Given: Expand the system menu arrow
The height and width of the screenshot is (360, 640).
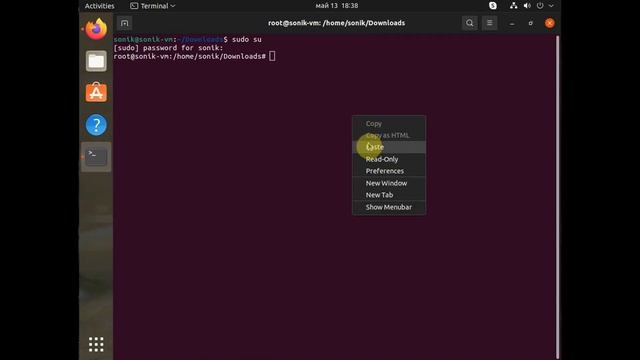Looking at the screenshot, I should (551, 6).
